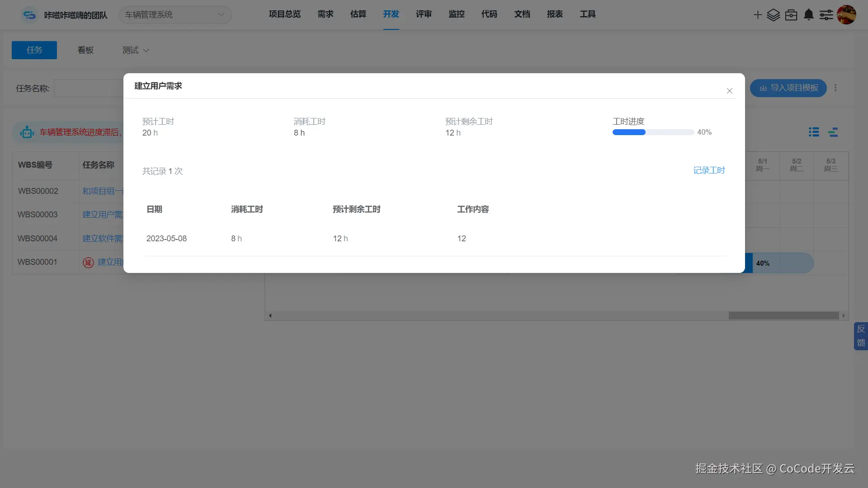Open the 监控 menu item

pos(457,14)
